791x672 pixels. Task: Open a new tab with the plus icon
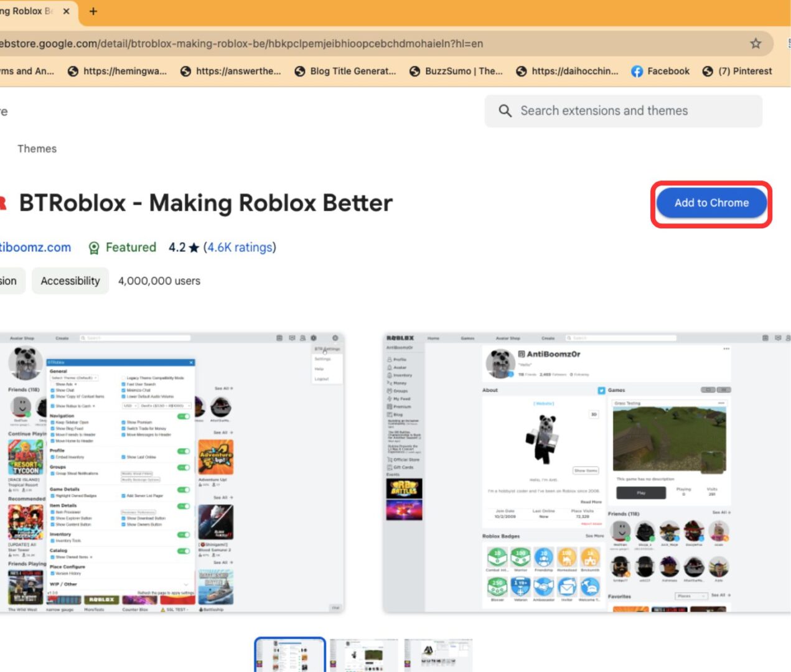pos(93,11)
